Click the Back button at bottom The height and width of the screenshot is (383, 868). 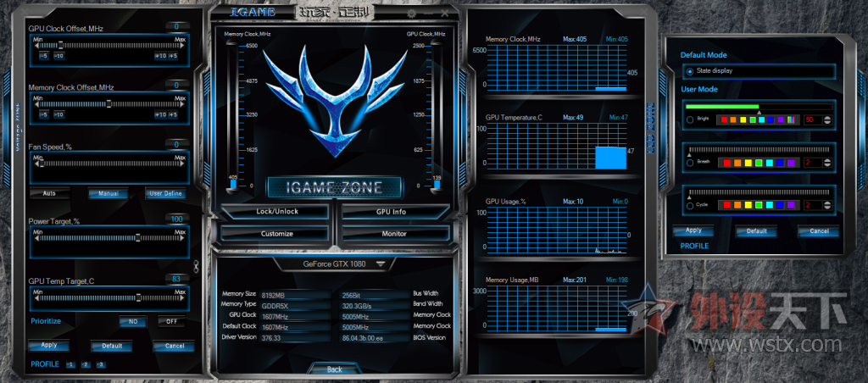(334, 369)
